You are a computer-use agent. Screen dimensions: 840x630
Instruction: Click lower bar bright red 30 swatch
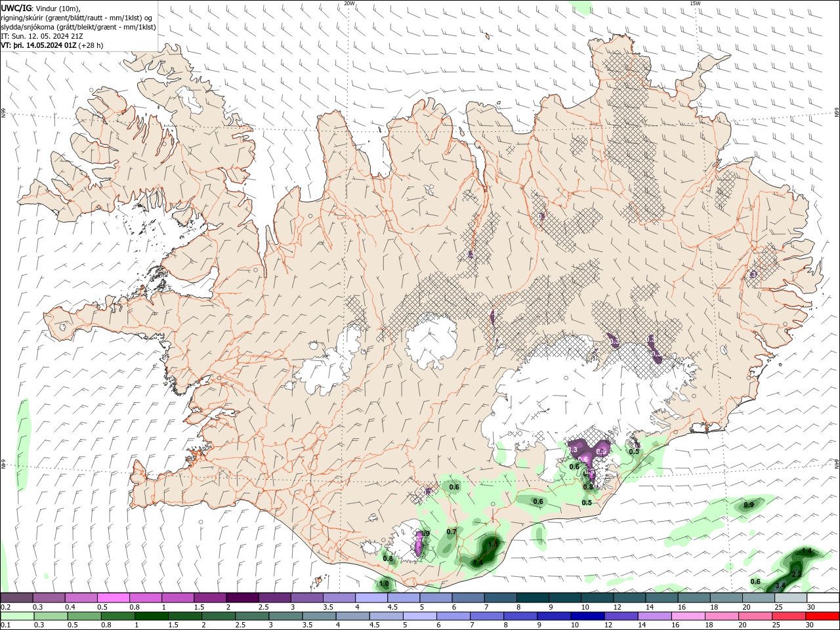click(822, 616)
